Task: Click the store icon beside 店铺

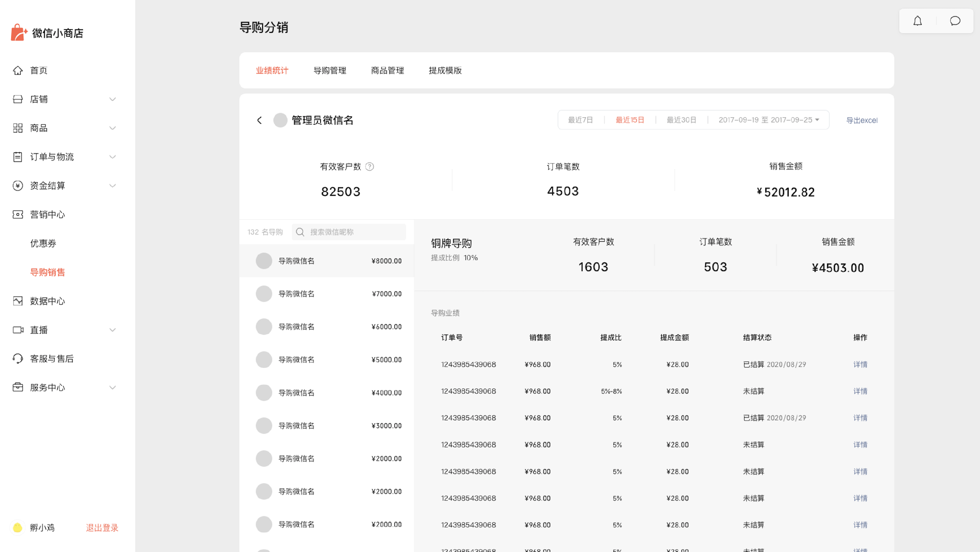Action: [17, 99]
